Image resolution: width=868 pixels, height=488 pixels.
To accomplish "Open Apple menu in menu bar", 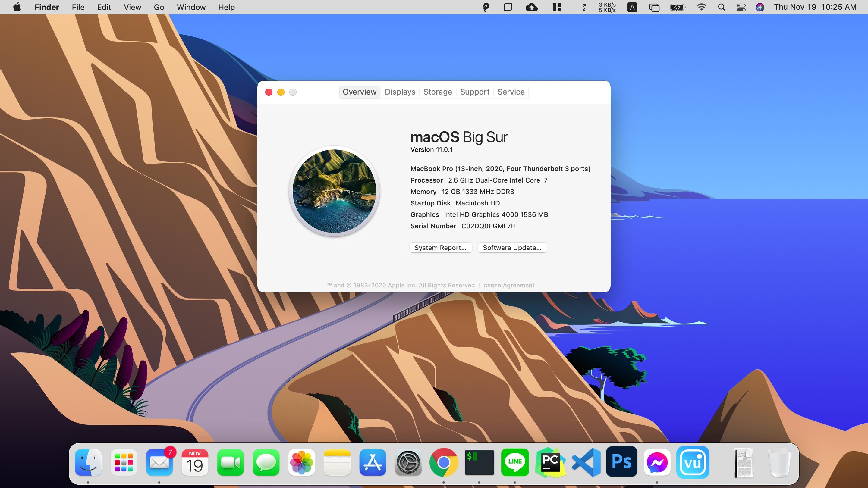I will 17,7.
